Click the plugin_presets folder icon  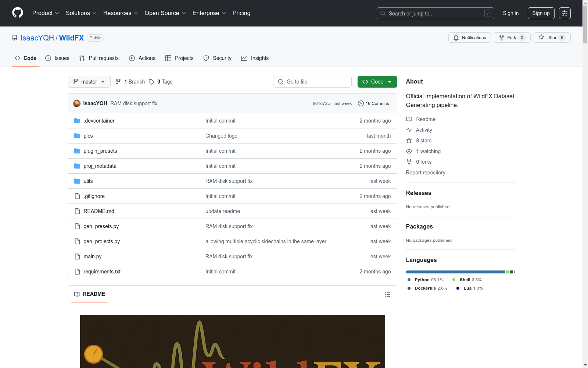(77, 151)
